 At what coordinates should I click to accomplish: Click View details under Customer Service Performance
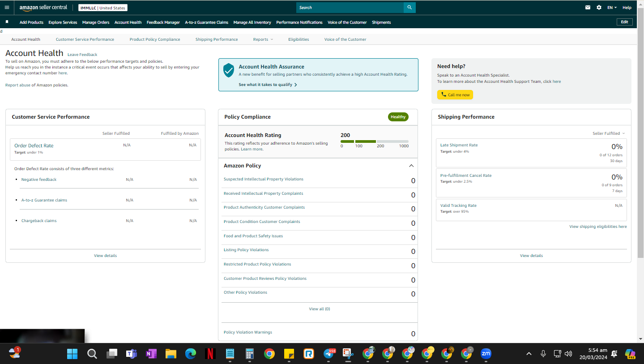tap(105, 256)
